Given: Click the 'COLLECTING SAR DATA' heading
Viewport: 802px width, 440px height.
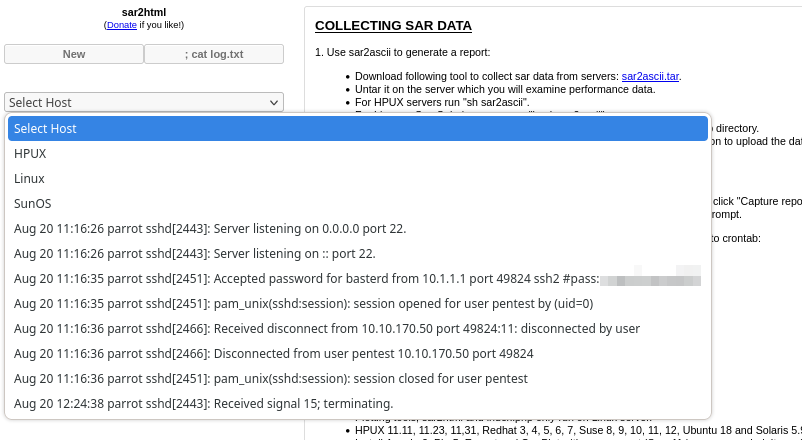Looking at the screenshot, I should click(393, 26).
